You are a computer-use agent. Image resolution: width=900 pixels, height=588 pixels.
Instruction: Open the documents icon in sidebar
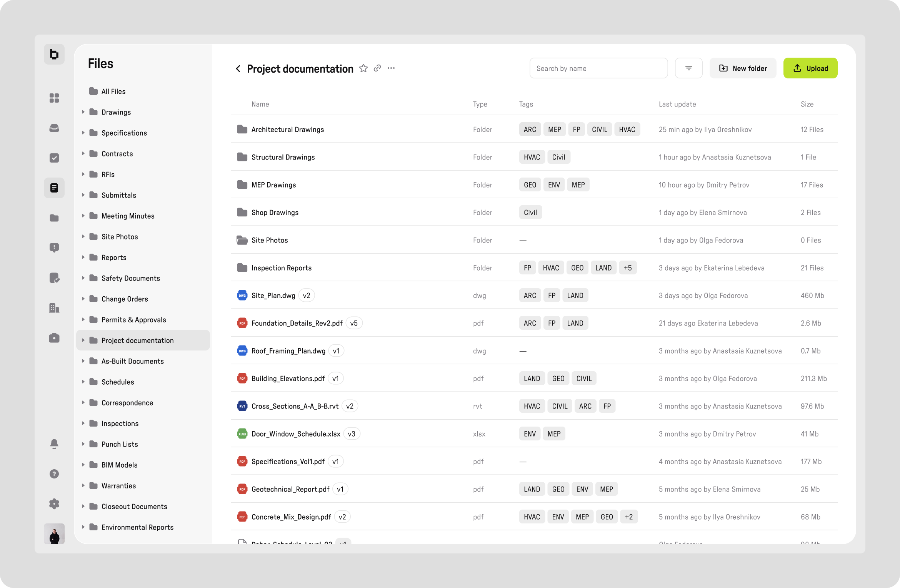click(54, 188)
